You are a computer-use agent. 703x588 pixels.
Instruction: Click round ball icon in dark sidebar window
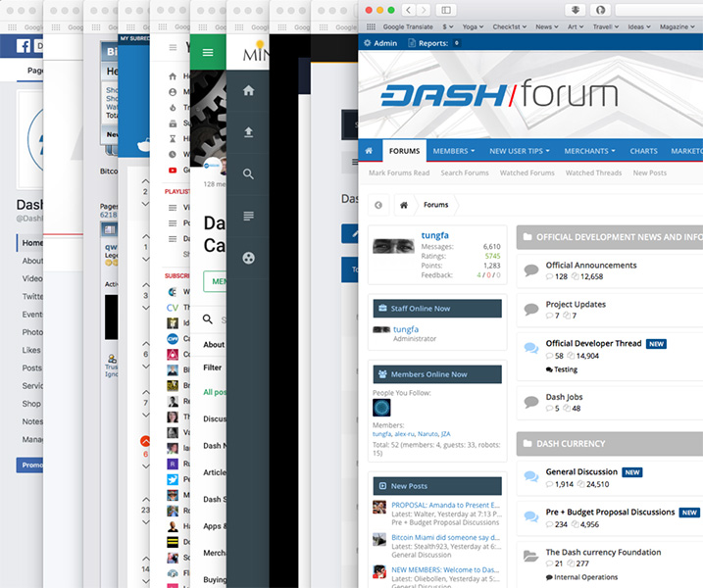248,258
